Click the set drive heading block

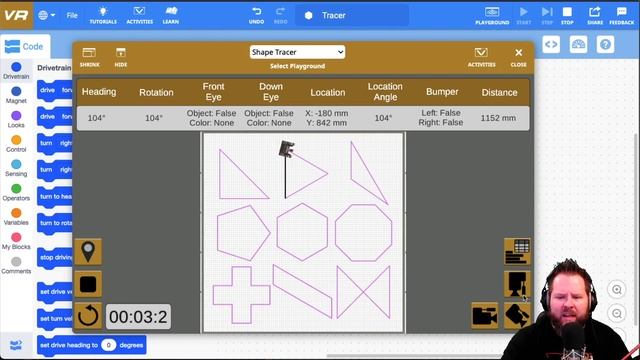[x=91, y=345]
